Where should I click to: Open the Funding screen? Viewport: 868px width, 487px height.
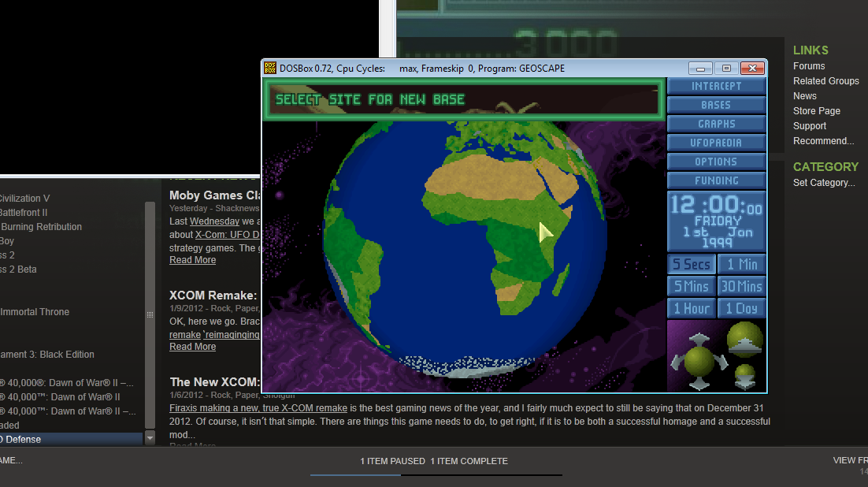[716, 180]
